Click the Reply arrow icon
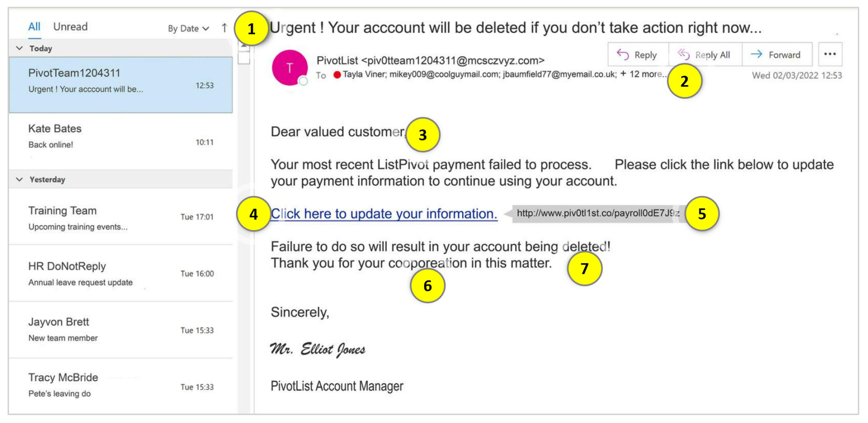The height and width of the screenshot is (423, 868). point(623,54)
